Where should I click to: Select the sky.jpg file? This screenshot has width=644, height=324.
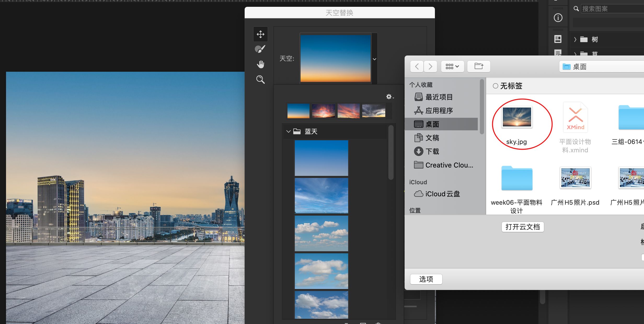click(517, 118)
